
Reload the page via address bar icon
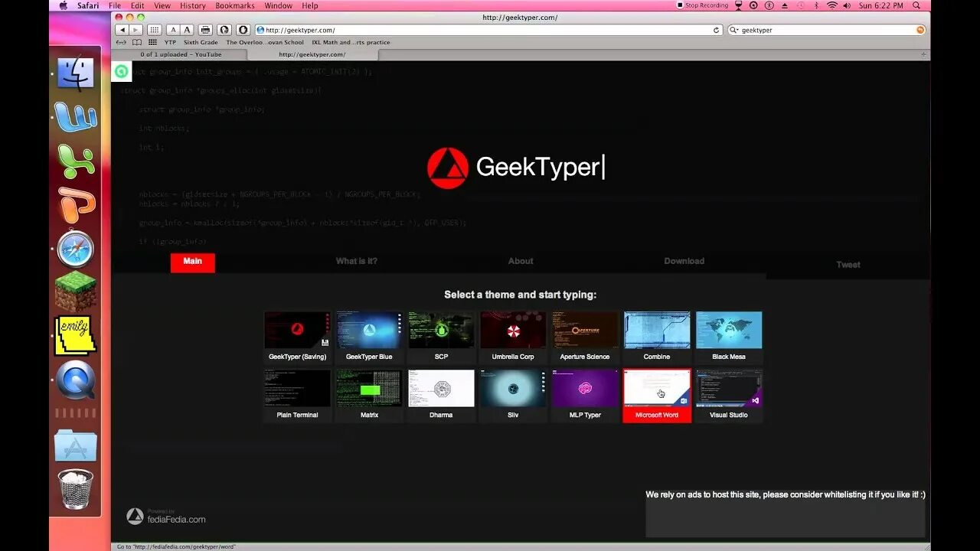click(x=717, y=30)
